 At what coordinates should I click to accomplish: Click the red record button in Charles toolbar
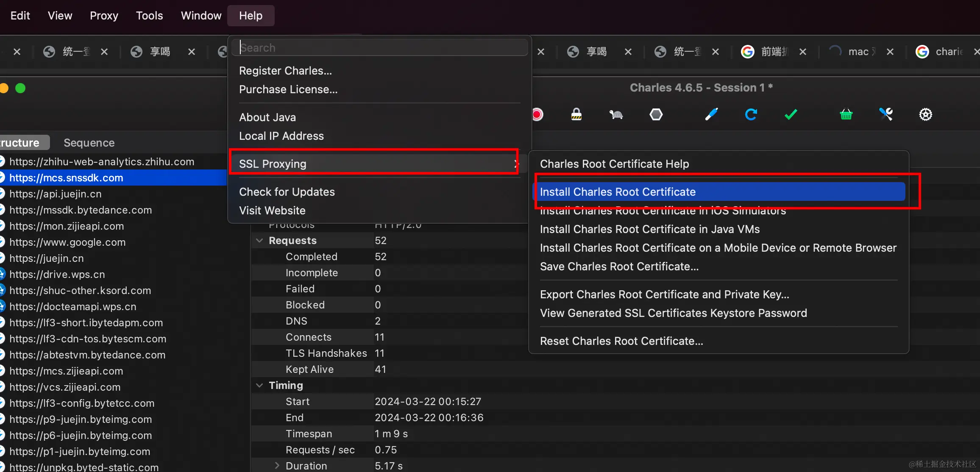pyautogui.click(x=537, y=114)
